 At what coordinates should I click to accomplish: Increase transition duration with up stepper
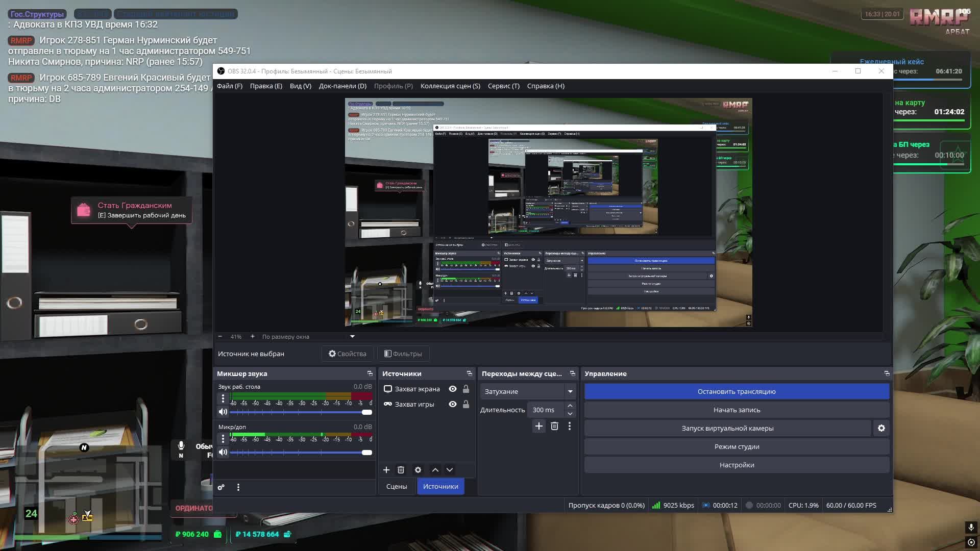(570, 406)
